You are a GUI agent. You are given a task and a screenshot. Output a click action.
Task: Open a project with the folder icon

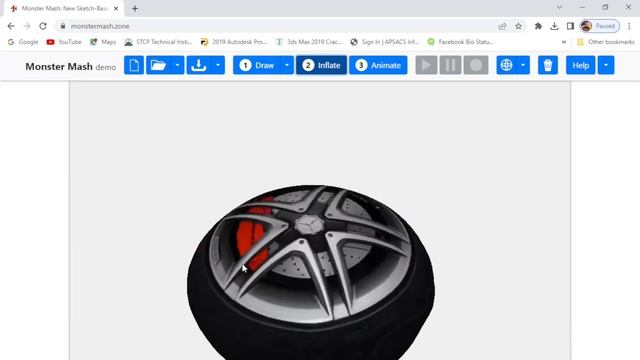point(158,65)
